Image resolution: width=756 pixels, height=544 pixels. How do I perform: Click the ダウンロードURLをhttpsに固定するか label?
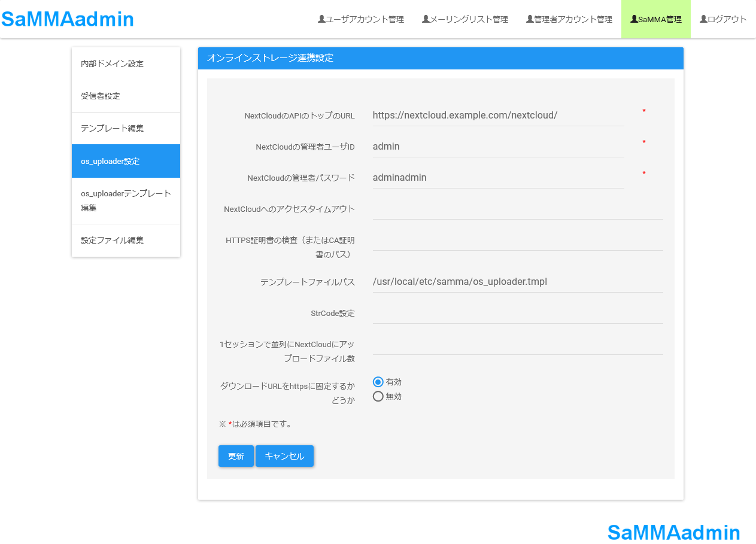[287, 393]
